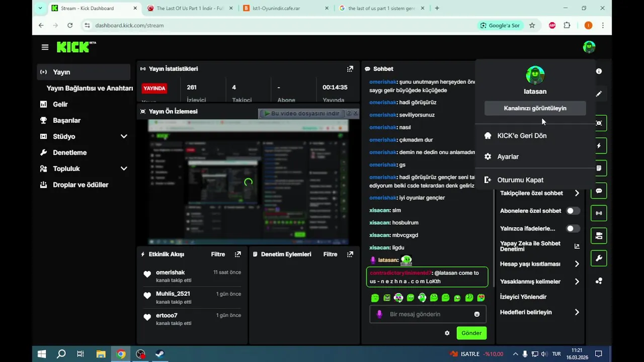Click the chat bubble icon in right sidebar
The image size is (644, 362).
pos(599,191)
